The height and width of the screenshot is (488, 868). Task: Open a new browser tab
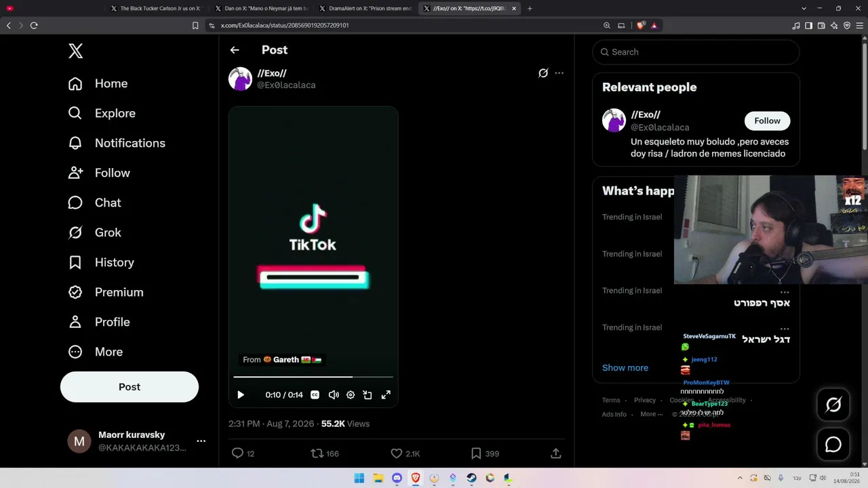point(530,8)
